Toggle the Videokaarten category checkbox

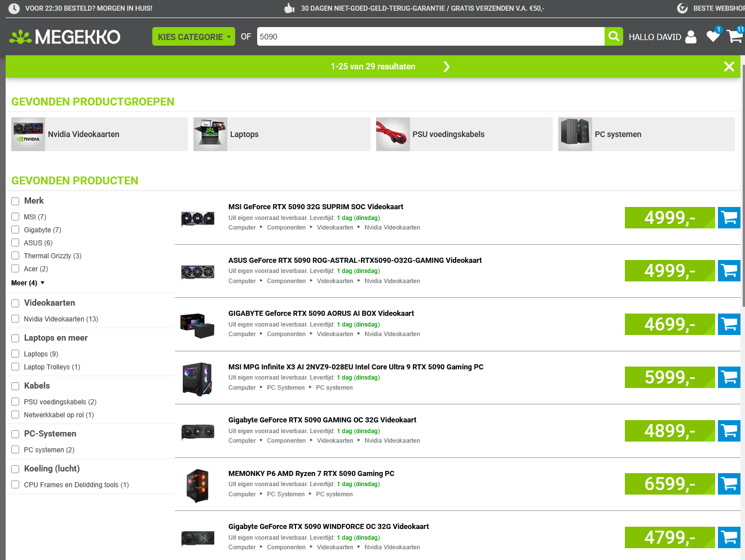coord(15,303)
